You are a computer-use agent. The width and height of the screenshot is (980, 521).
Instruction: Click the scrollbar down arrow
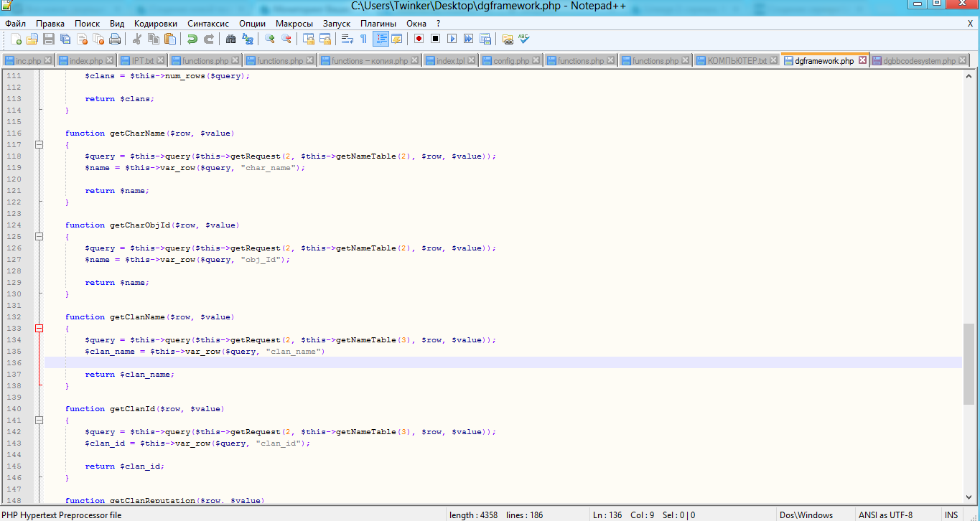tap(969, 498)
